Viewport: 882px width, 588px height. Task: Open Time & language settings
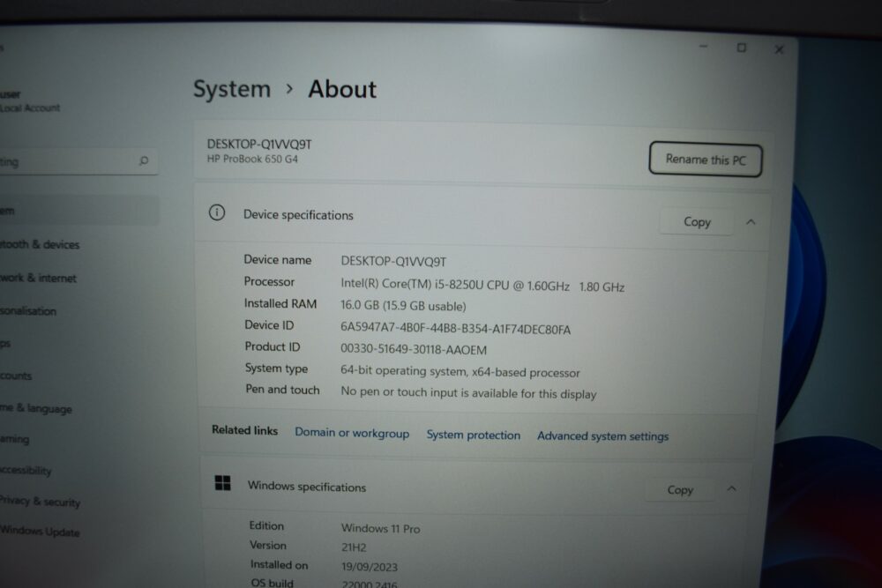coord(36,409)
